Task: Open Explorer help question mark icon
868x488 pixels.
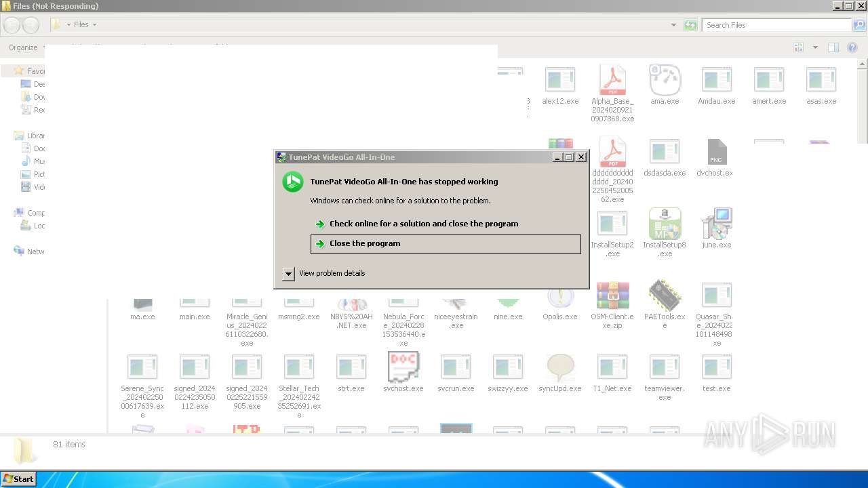Action: coord(853,47)
